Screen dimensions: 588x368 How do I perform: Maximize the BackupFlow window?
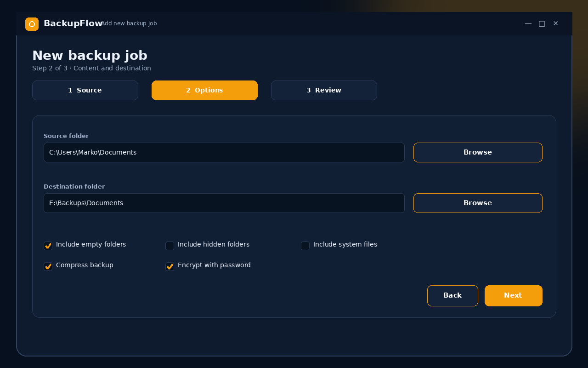pos(542,23)
